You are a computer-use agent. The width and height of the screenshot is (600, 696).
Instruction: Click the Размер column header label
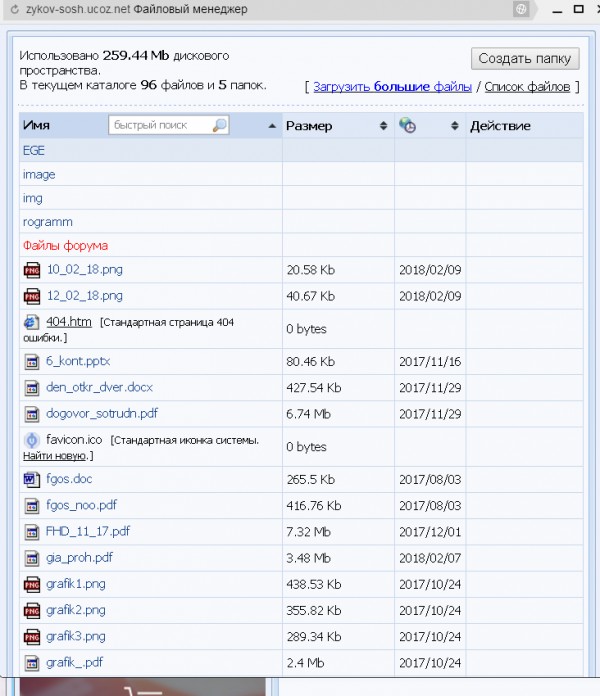(309, 126)
